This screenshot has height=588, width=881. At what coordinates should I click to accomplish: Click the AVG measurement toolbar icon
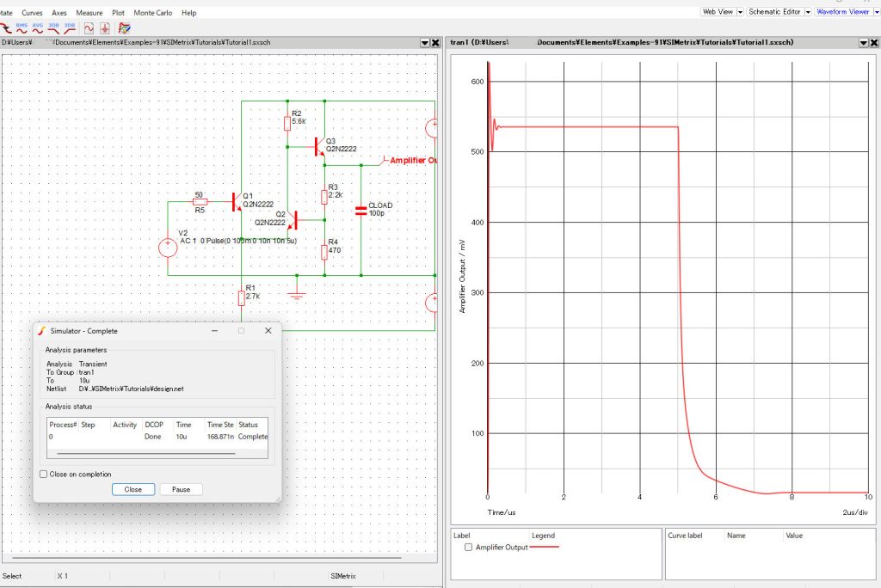(37, 28)
